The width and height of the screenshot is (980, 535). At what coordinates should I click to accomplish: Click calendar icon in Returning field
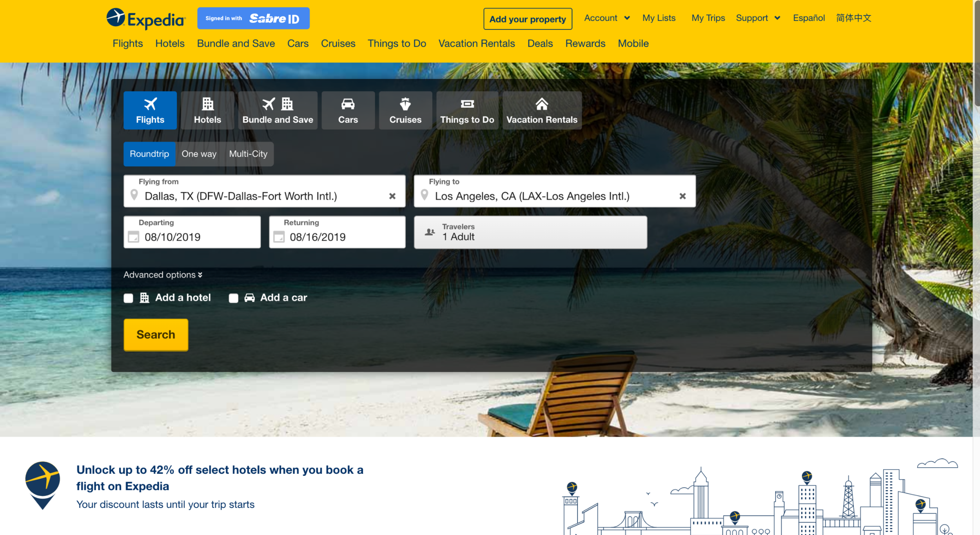tap(279, 237)
